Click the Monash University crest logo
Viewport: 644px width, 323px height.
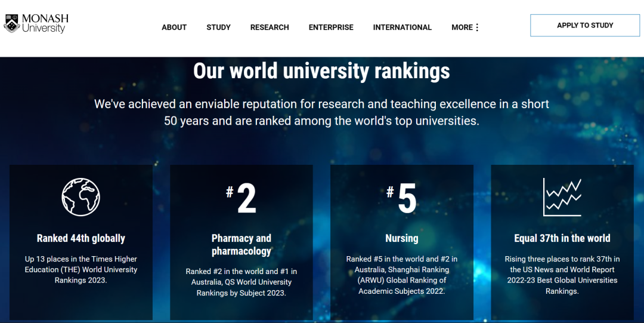pyautogui.click(x=11, y=23)
